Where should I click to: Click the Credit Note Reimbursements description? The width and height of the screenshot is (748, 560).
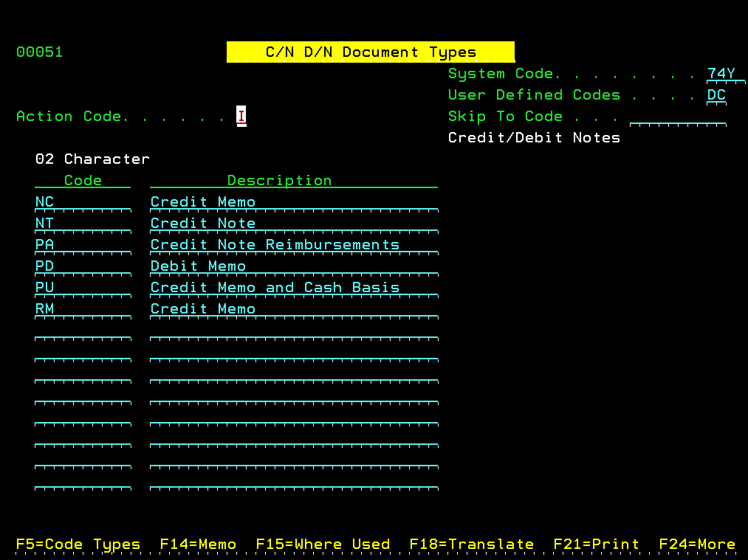click(294, 245)
